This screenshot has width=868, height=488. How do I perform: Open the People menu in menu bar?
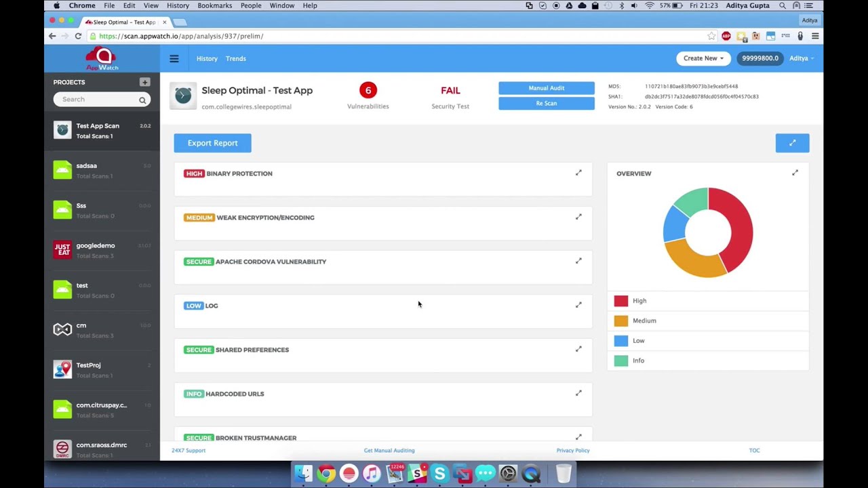click(x=251, y=5)
